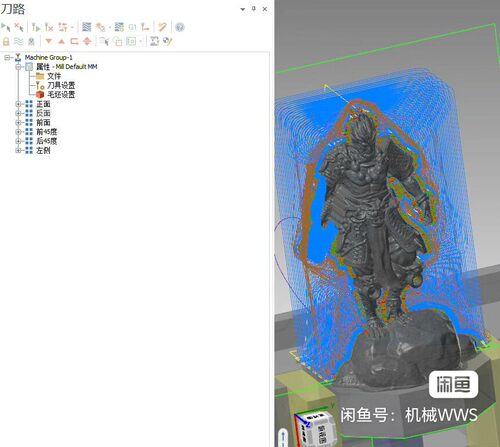500x447 pixels.
Task: Open dropdown beside the regeneration options icon
Action: click(72, 27)
